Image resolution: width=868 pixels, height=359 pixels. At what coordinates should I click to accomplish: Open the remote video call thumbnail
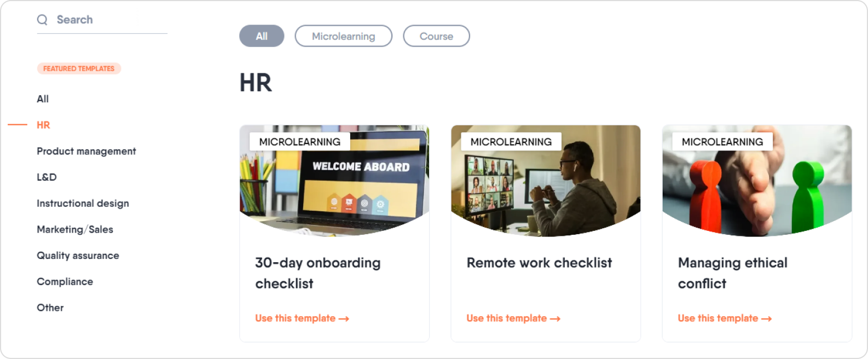[x=546, y=181]
